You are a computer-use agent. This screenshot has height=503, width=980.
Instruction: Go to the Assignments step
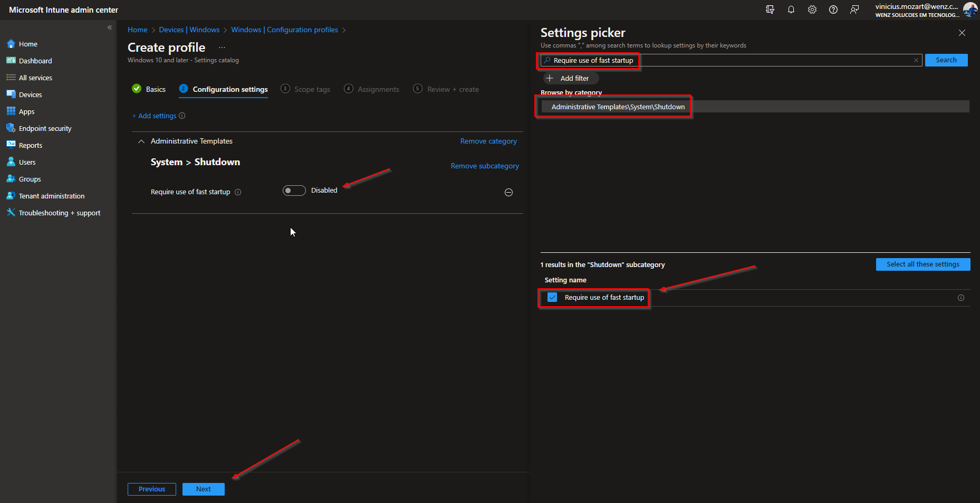coord(372,89)
